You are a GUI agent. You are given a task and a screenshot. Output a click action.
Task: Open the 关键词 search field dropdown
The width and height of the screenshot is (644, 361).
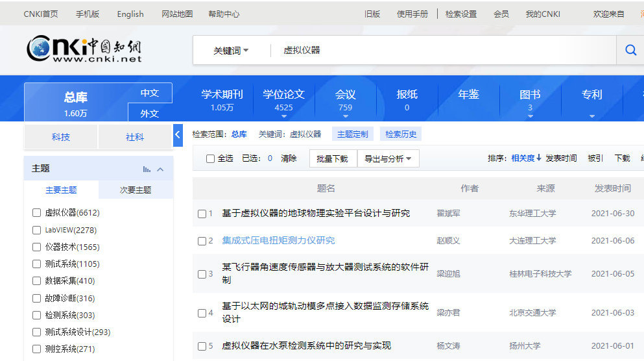pos(232,51)
